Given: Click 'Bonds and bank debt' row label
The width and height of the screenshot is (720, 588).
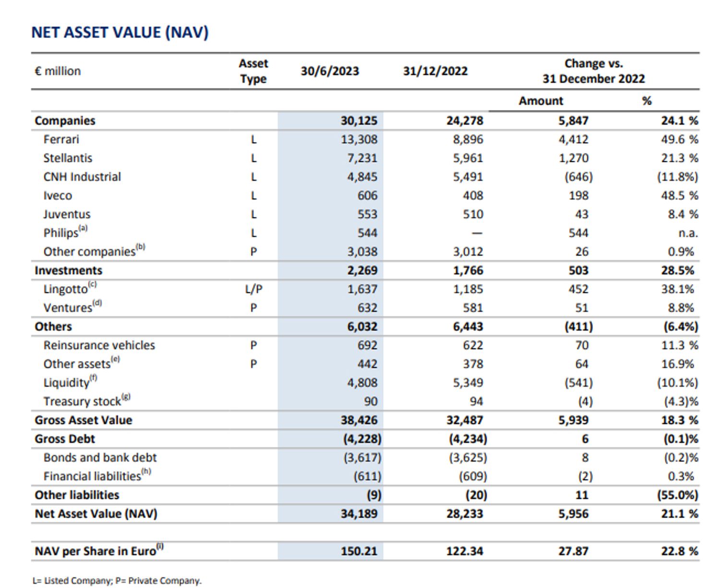Looking at the screenshot, I should [100, 457].
